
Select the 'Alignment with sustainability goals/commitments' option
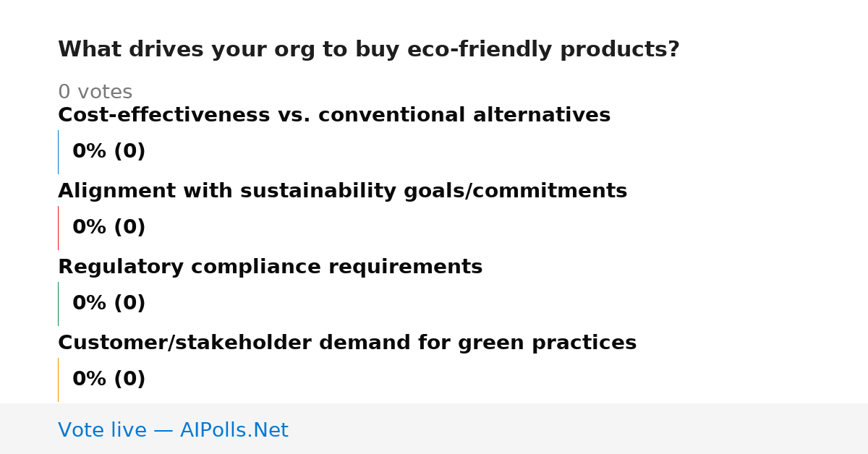coord(342,192)
